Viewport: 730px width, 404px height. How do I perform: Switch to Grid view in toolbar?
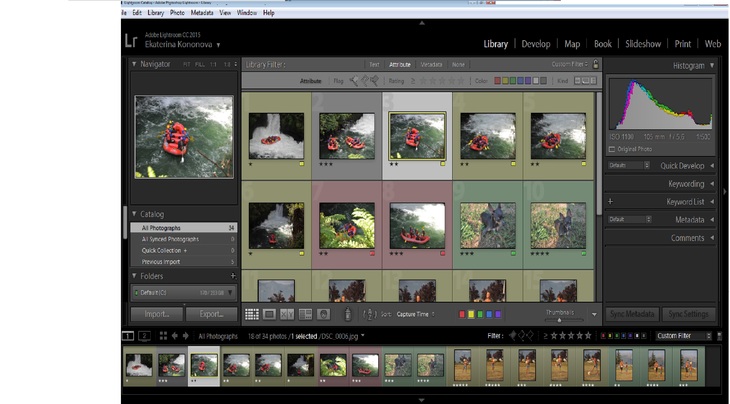point(252,314)
